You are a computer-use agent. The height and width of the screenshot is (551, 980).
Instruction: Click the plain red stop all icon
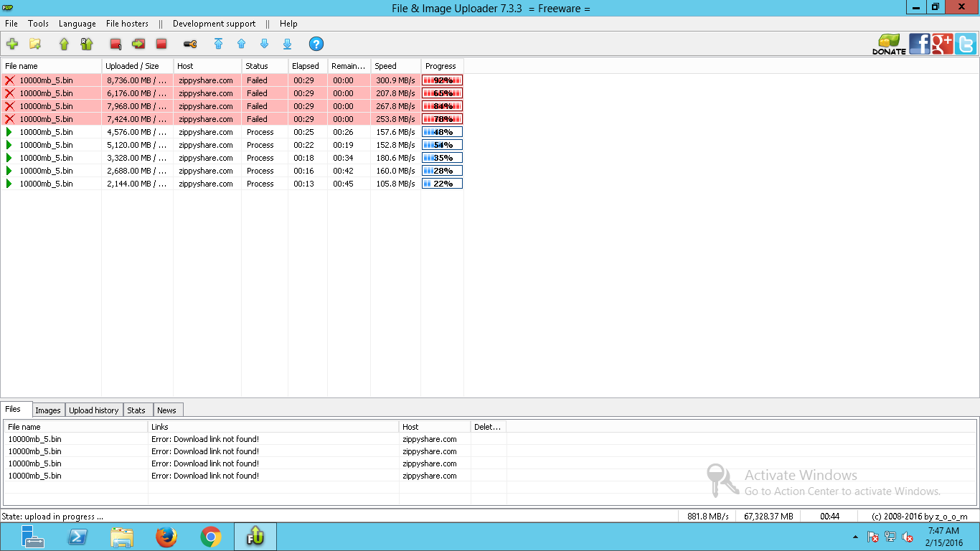pos(161,44)
